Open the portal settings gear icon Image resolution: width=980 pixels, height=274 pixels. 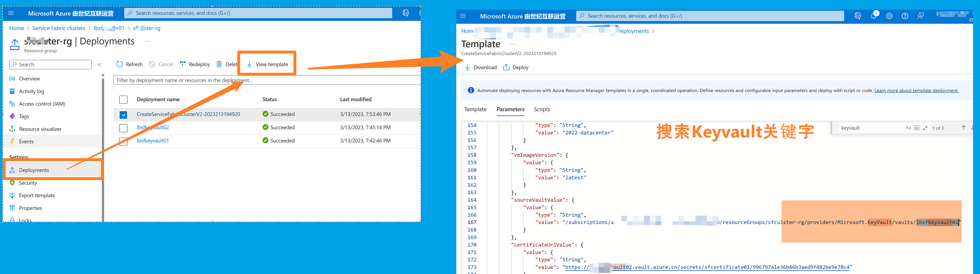[889, 16]
